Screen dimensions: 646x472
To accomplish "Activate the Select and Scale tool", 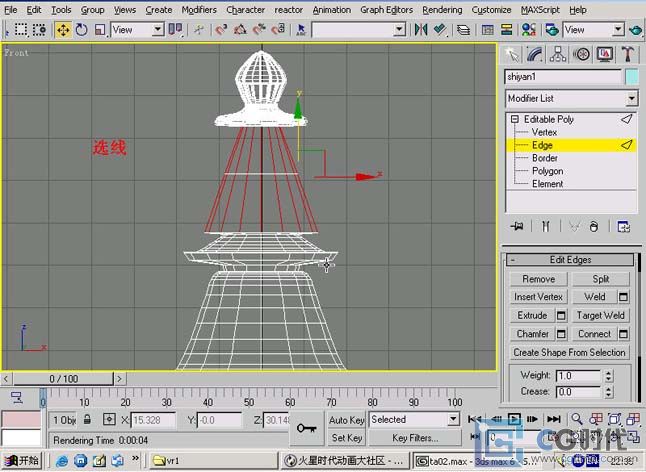I will pyautogui.click(x=100, y=30).
